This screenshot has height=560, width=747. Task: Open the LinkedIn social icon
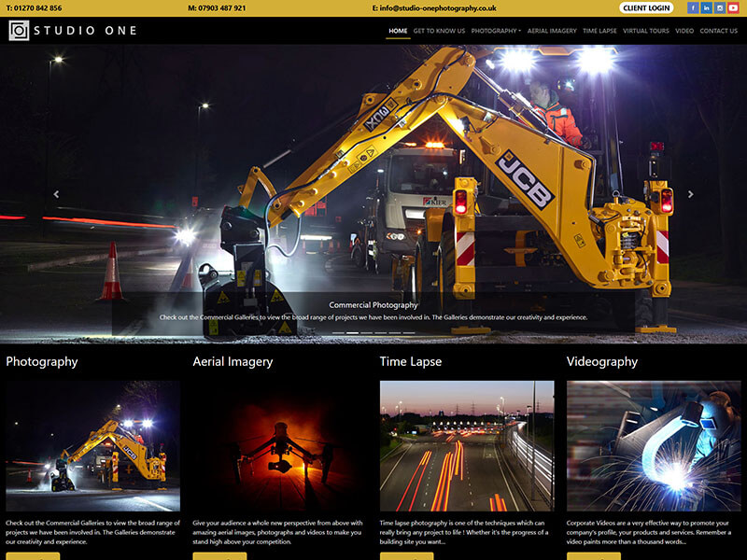[x=706, y=8]
